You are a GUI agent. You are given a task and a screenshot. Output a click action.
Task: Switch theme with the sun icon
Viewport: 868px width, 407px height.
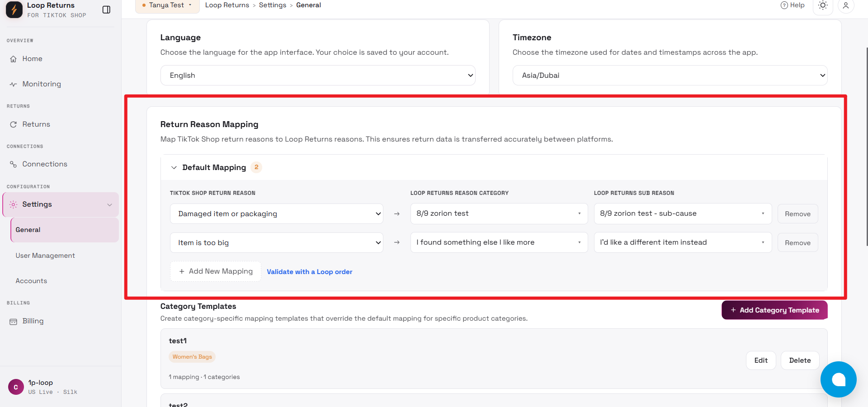coord(823,5)
